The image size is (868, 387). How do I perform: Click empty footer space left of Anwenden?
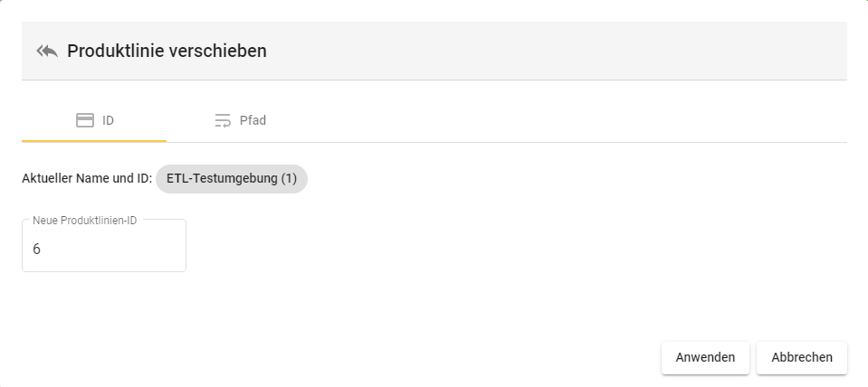point(362,357)
